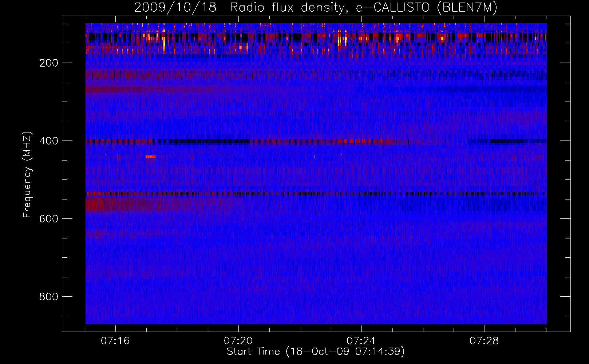Click the 'Frequency (MHZ)' y-axis label
This screenshot has height=364, width=589.
[27, 175]
